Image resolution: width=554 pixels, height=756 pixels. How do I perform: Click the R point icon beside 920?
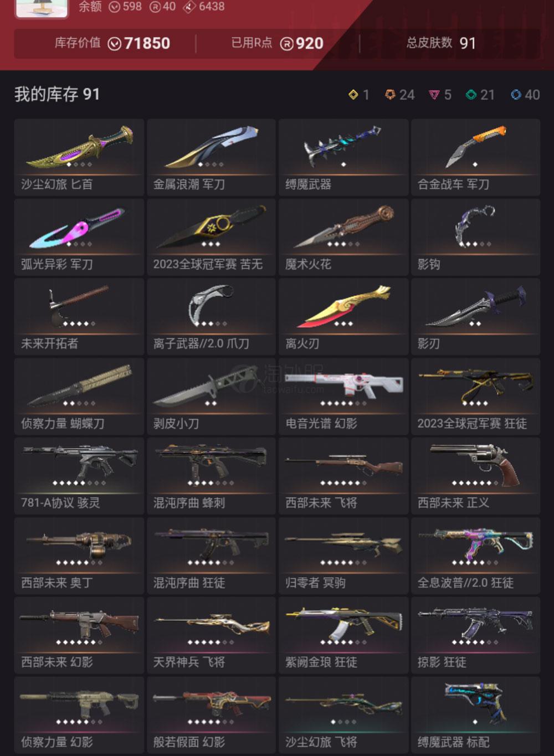pos(286,44)
